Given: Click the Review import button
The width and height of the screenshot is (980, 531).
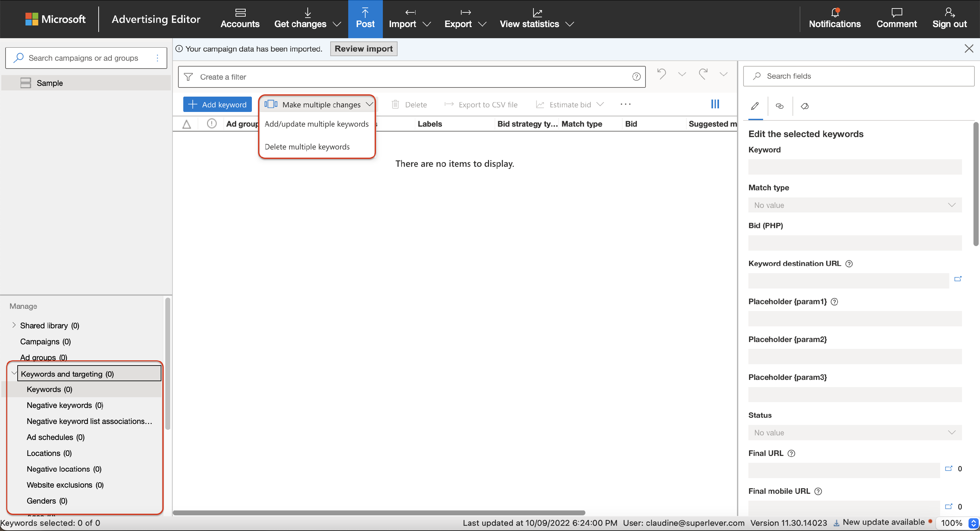Looking at the screenshot, I should 363,49.
